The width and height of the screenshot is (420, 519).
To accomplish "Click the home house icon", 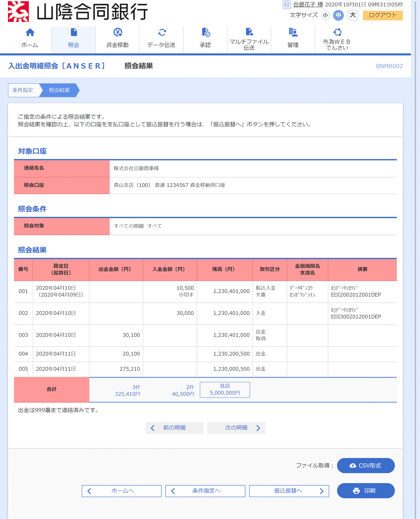I will click(x=30, y=32).
